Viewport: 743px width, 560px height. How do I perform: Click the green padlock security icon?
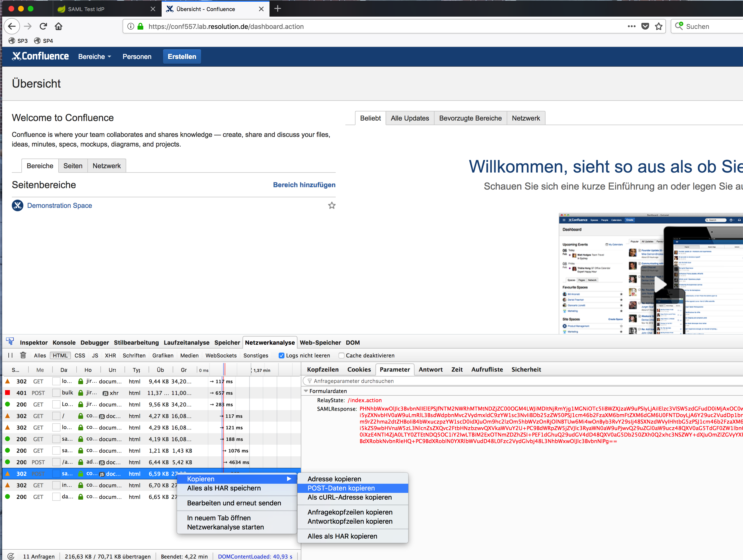point(140,26)
